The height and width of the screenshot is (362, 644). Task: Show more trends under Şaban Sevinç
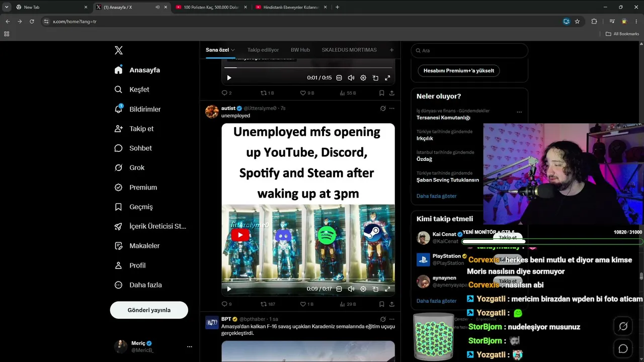[437, 196]
